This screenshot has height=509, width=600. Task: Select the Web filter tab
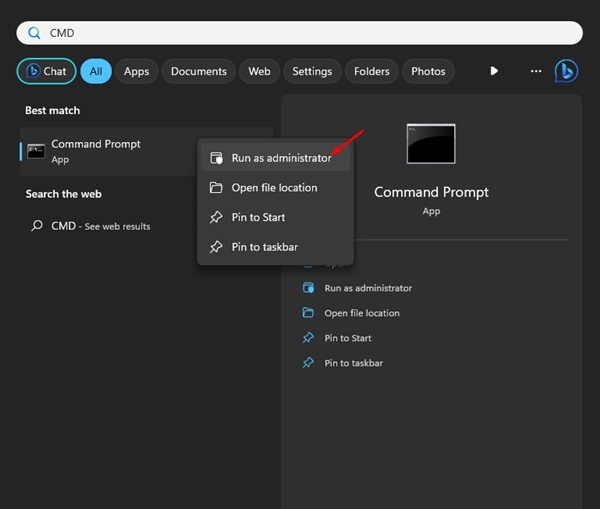pyautogui.click(x=259, y=71)
